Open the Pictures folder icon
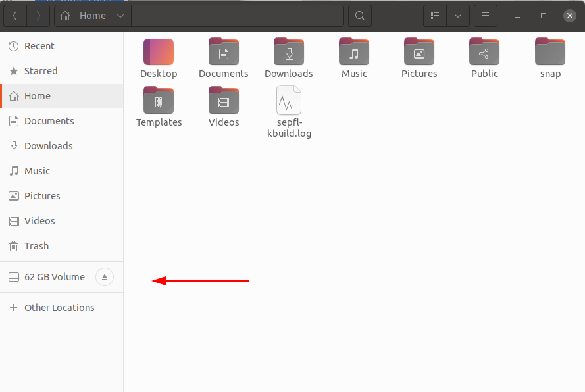Image resolution: width=585 pixels, height=392 pixels. [419, 52]
